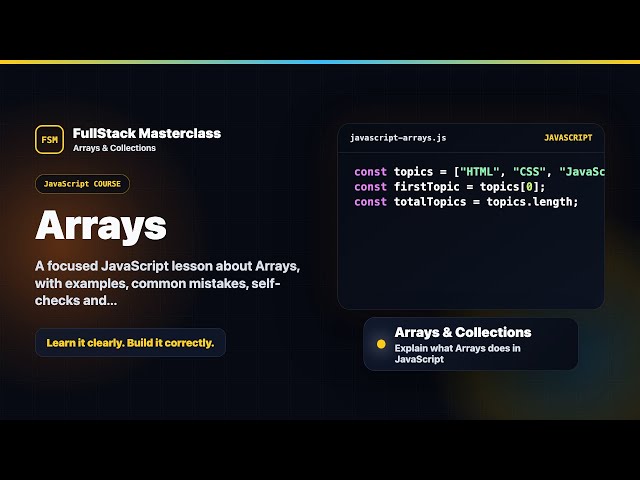Click 'Explain what Arrays does in JavaScript' text
This screenshot has height=480, width=640.
coord(458,354)
